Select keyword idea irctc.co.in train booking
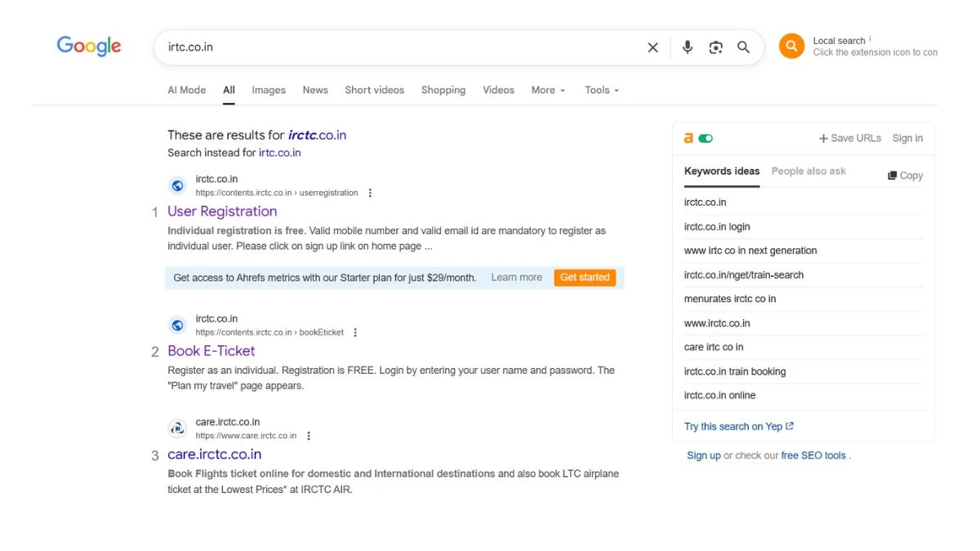Viewport: 980px width, 551px height. pyautogui.click(x=734, y=371)
